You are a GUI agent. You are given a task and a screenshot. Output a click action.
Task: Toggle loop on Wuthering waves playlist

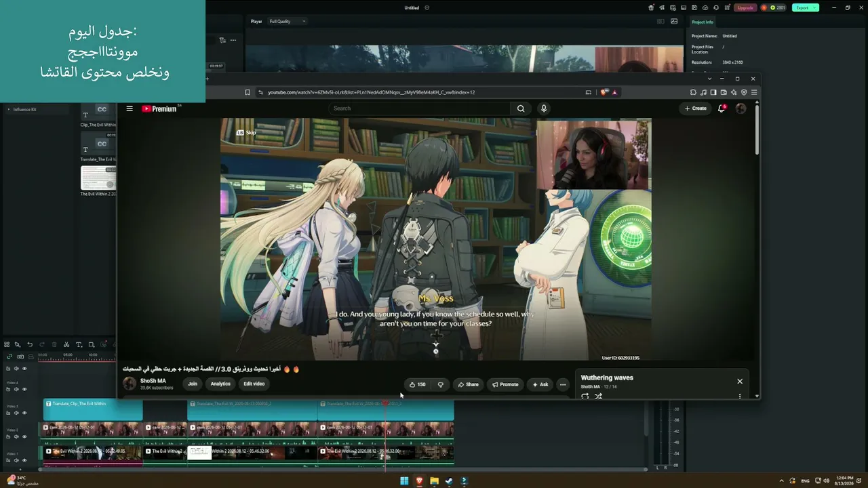585,396
